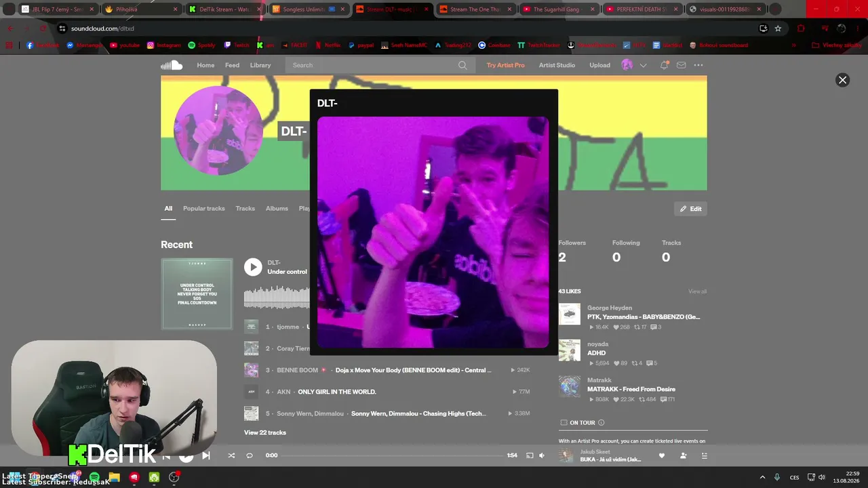Bookmark this page with star icon
This screenshot has width=868, height=488.
(x=778, y=28)
